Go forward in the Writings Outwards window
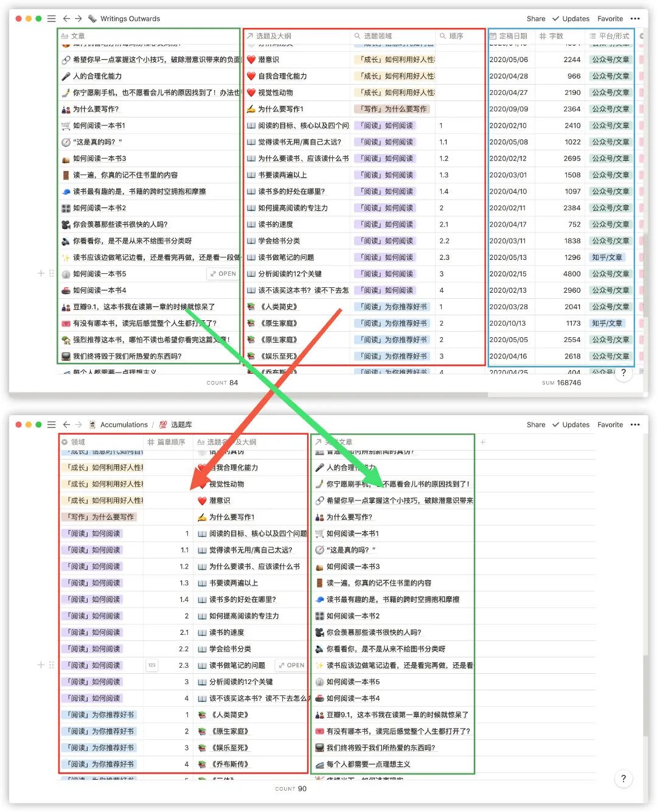657x812 pixels. coord(78,19)
